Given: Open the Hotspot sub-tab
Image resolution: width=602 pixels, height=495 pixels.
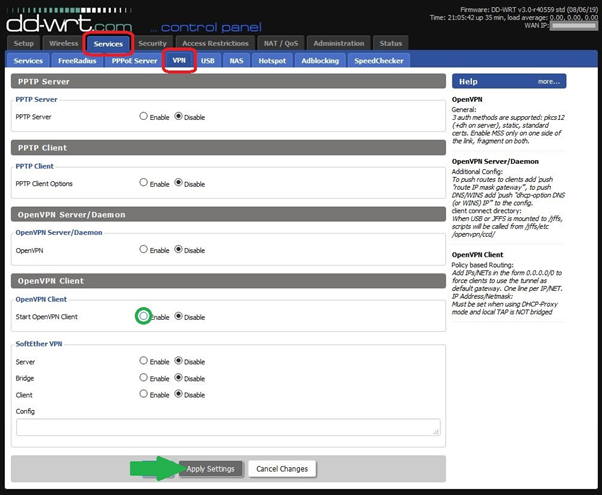Looking at the screenshot, I should click(x=272, y=61).
